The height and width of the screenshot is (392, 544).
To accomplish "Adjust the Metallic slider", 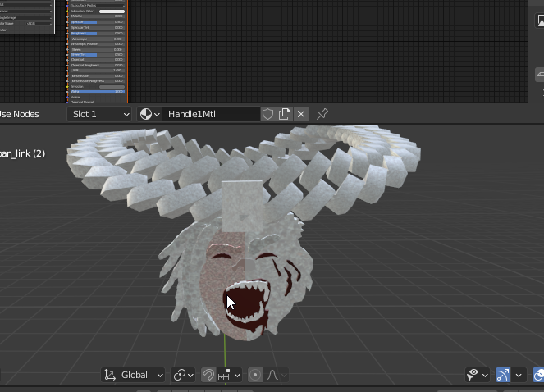I will pyautogui.click(x=97, y=16).
